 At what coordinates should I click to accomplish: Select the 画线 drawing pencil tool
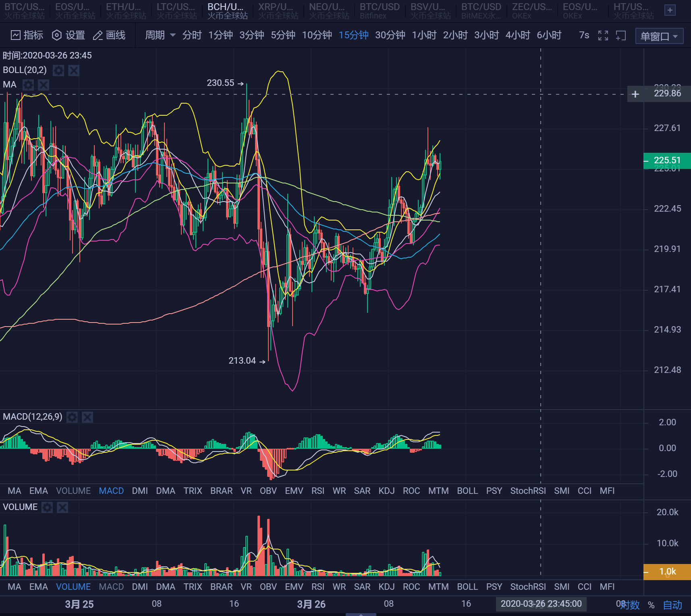click(98, 35)
